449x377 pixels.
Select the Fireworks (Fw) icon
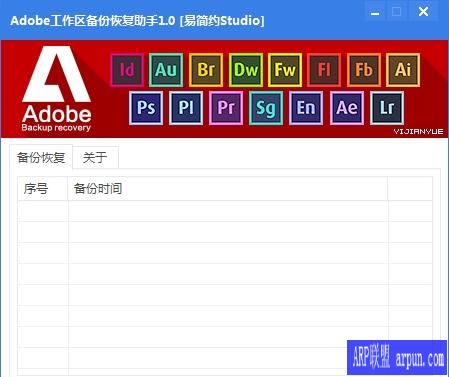[x=285, y=70]
